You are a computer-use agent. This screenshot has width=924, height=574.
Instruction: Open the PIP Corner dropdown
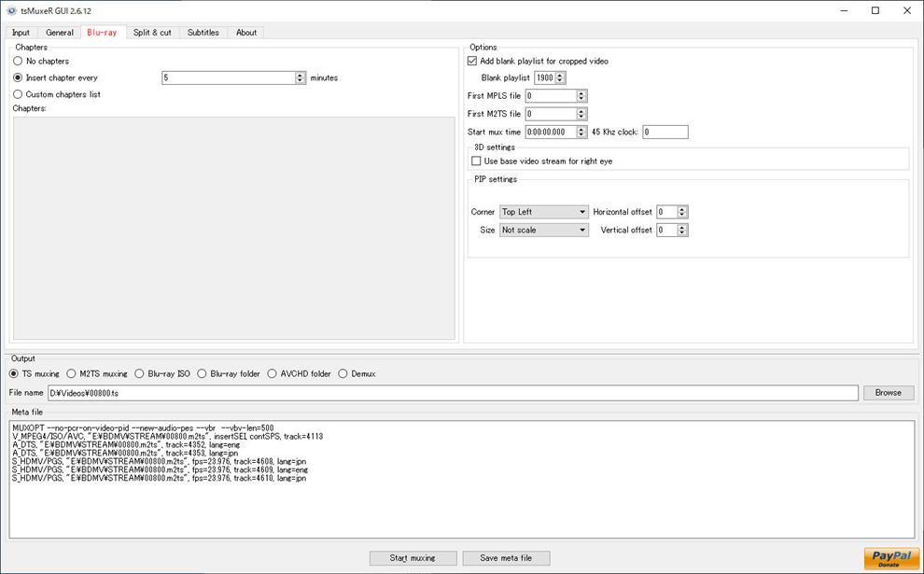[543, 212]
